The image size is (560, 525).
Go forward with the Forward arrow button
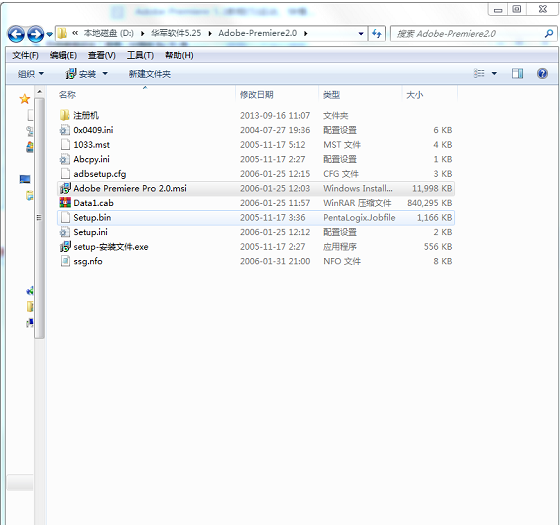pos(36,34)
